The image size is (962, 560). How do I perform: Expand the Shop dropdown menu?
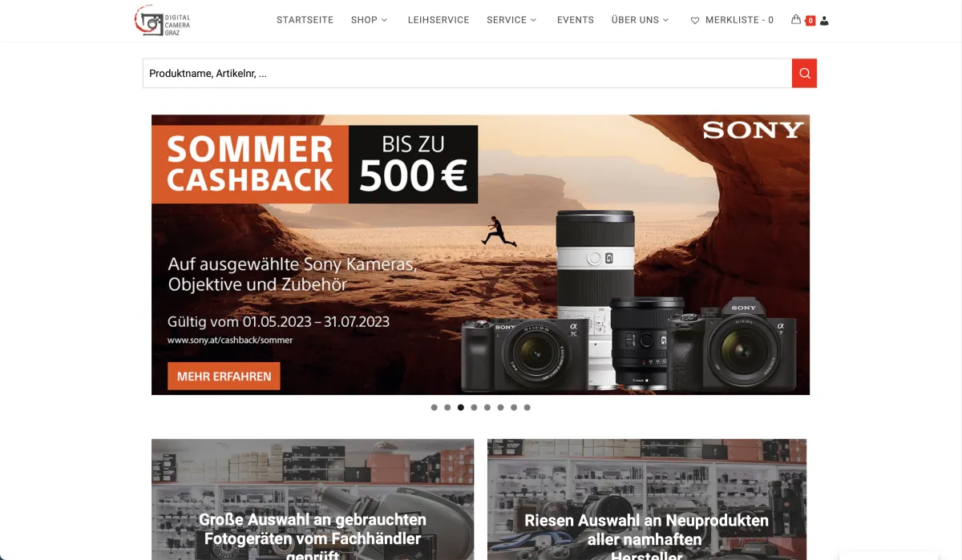point(369,20)
